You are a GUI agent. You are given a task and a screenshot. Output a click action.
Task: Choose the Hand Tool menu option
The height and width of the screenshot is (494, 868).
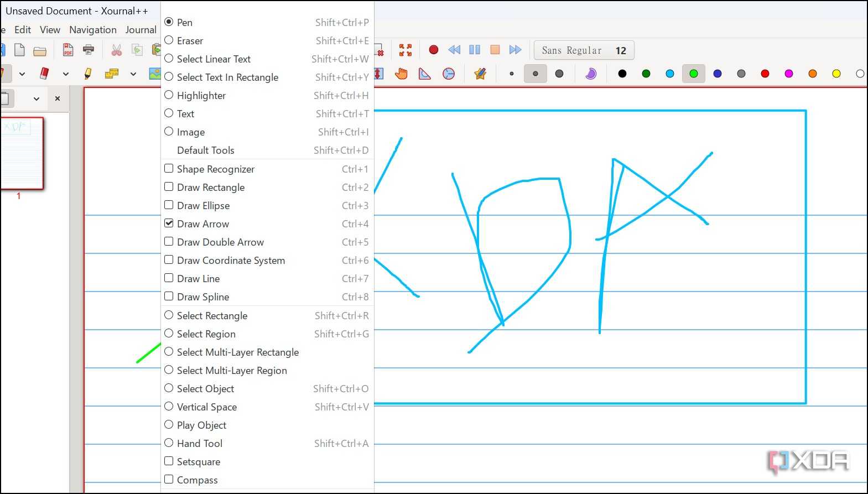(x=267, y=443)
